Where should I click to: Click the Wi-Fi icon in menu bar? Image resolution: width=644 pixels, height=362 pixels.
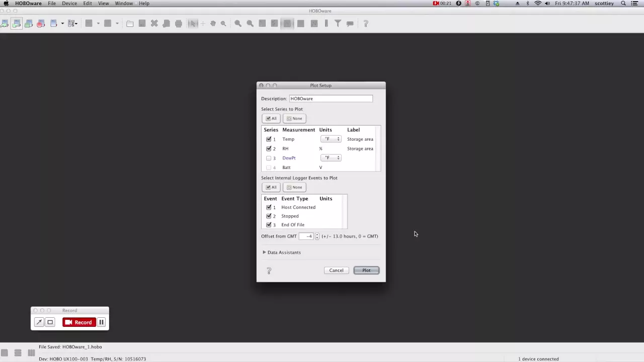[x=537, y=4]
